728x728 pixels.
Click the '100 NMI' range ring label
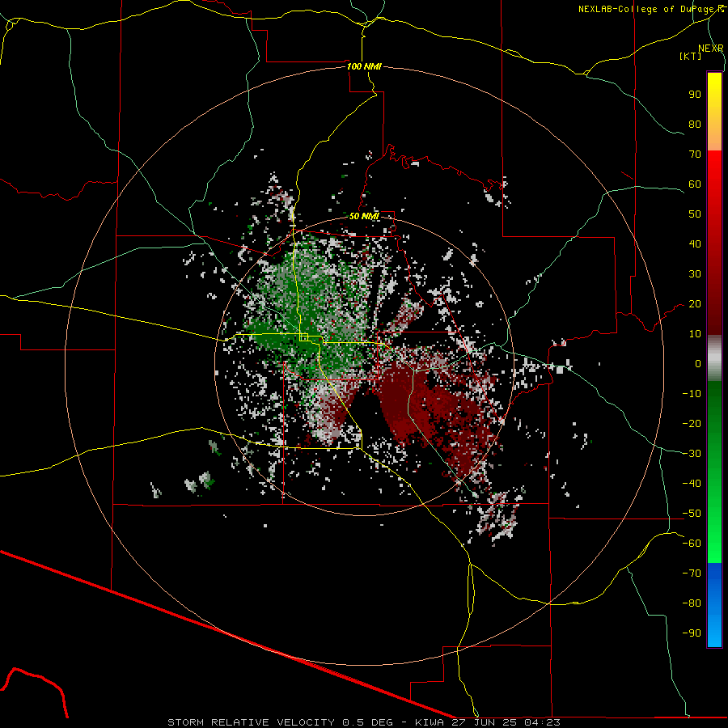point(364,66)
